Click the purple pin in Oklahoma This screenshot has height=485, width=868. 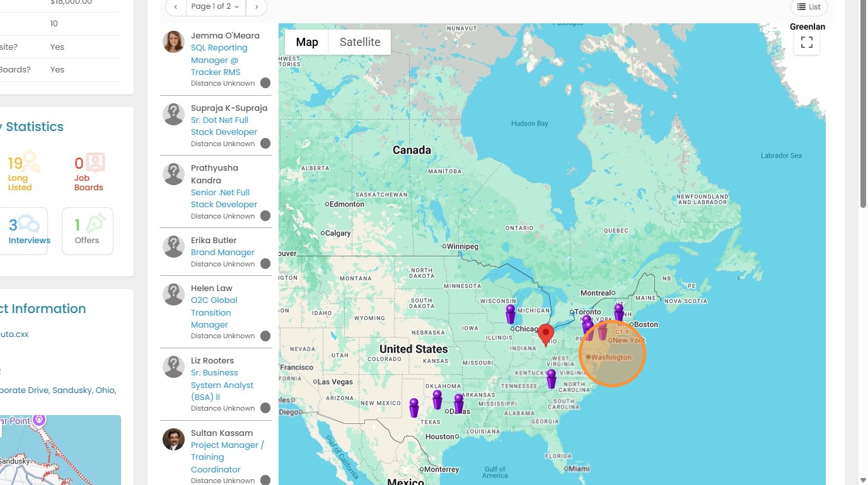click(437, 399)
